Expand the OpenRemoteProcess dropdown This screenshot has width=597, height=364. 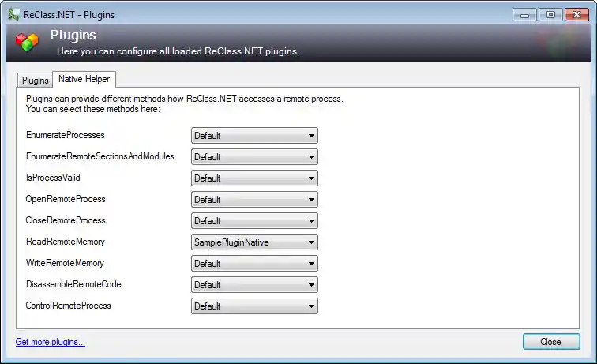(x=254, y=200)
